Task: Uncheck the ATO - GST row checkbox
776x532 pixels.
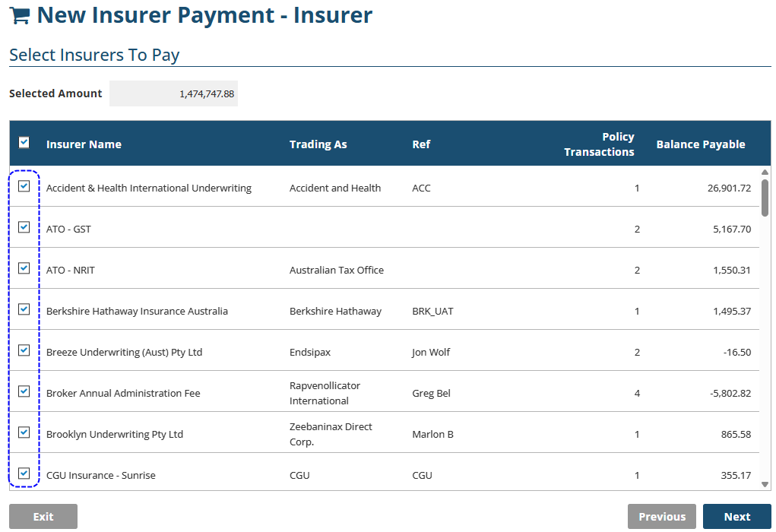Action: (24, 227)
